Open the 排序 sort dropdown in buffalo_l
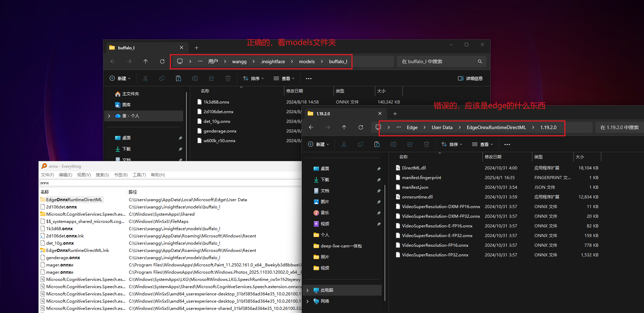644x313 pixels. 253,78
